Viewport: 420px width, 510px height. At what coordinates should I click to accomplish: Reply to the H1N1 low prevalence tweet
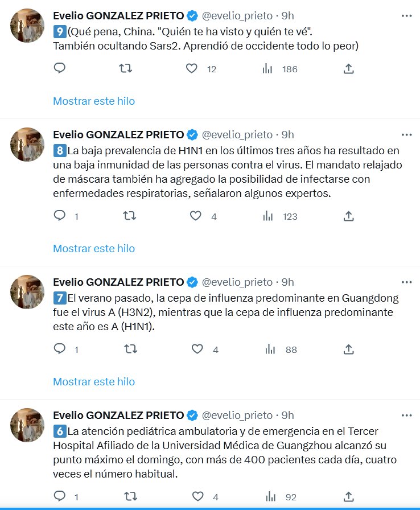pyautogui.click(x=60, y=216)
